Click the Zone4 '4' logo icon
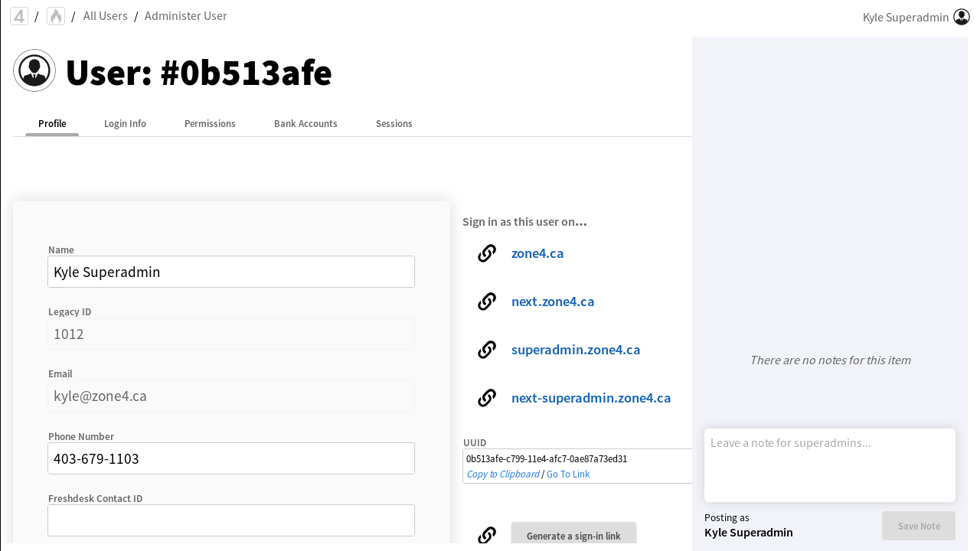This screenshot has width=980, height=551. (x=19, y=16)
